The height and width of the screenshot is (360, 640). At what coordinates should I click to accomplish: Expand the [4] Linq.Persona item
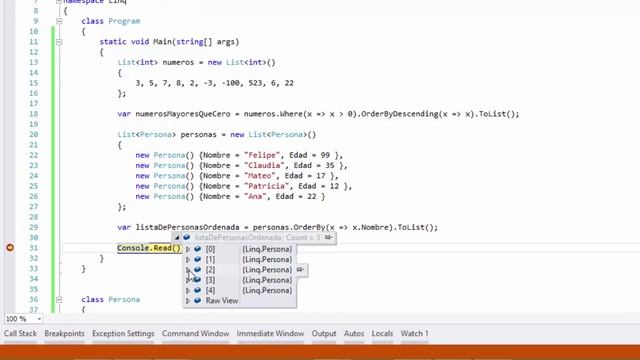(x=188, y=290)
